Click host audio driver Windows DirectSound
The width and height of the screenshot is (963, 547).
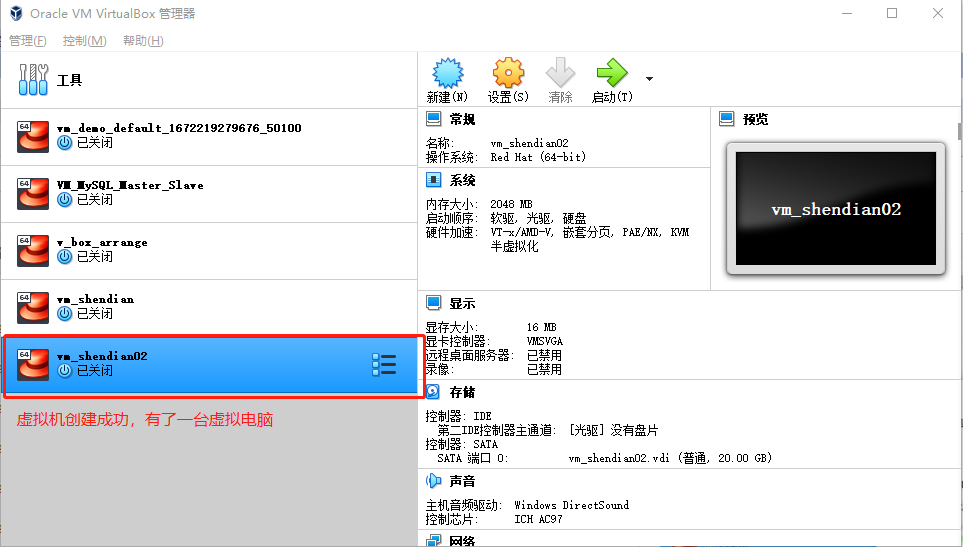571,505
